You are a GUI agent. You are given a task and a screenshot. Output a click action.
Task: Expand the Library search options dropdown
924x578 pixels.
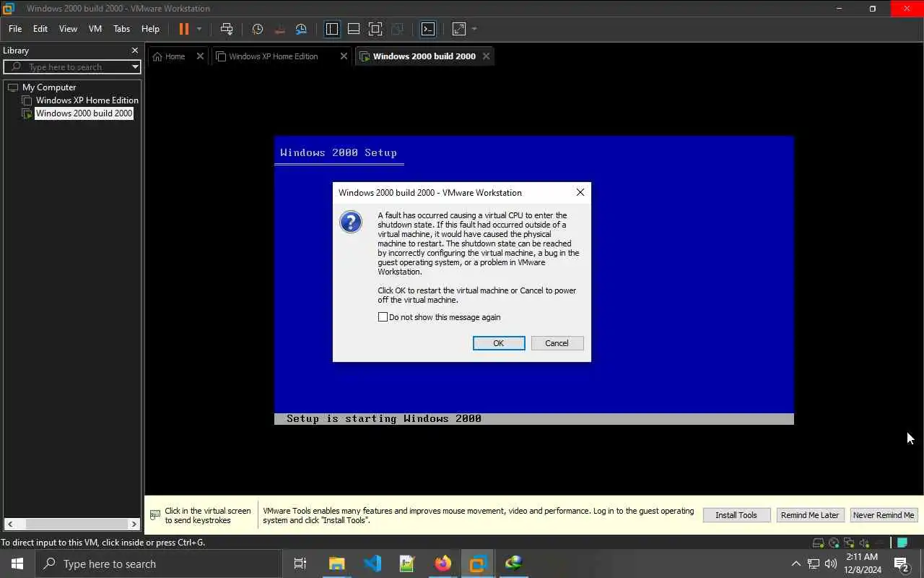(x=135, y=67)
